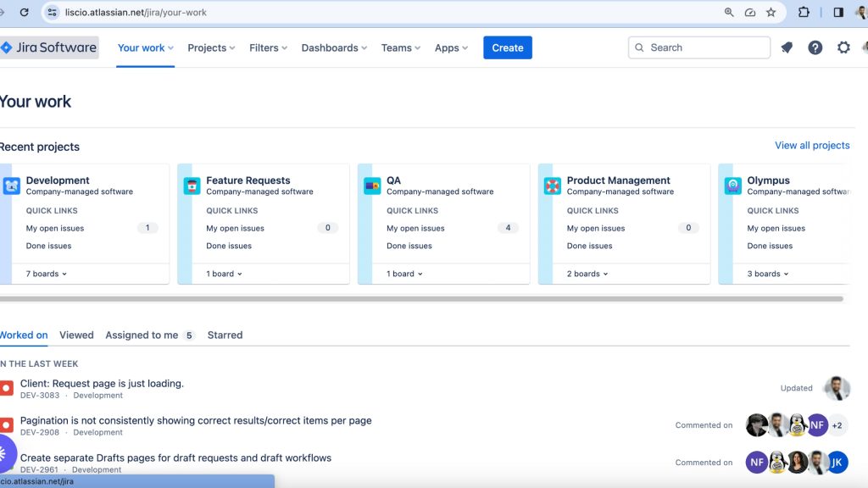Click the Development project icon

pos(12,186)
